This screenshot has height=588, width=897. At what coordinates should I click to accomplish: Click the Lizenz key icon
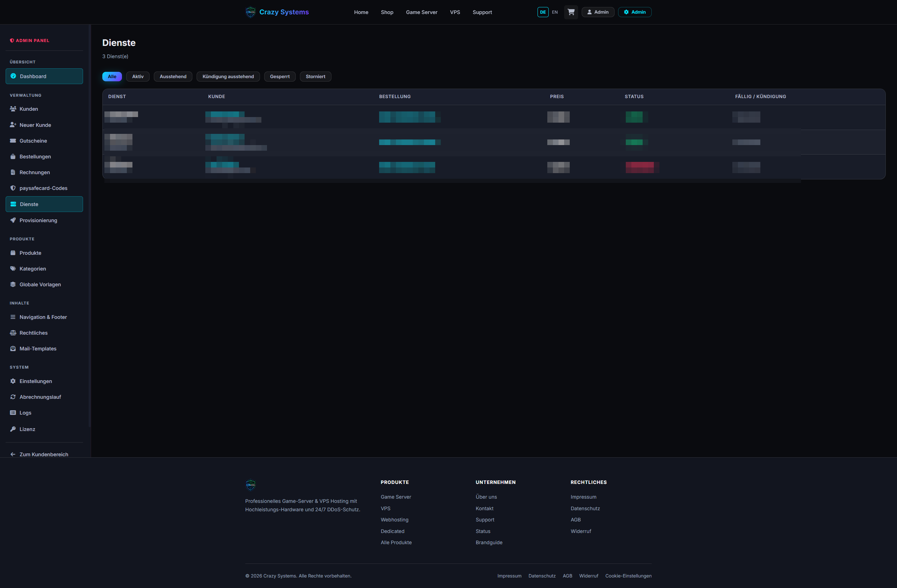13,429
